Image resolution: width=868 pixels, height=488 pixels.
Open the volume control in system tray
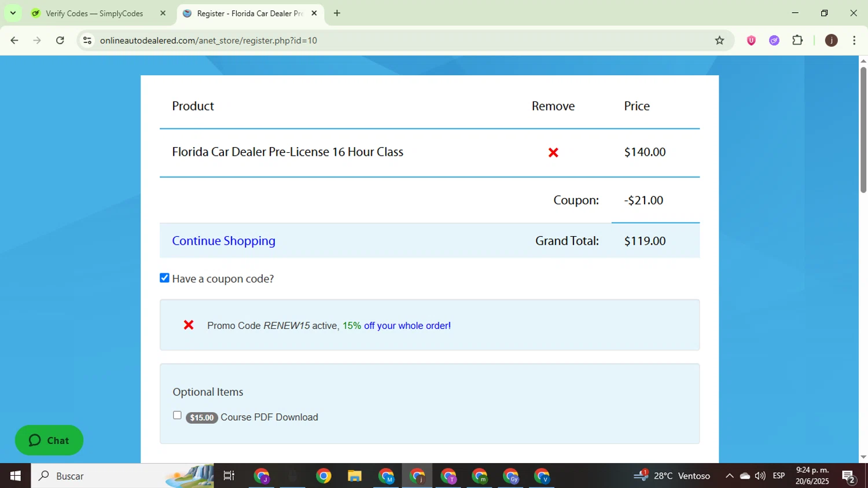[760, 476]
